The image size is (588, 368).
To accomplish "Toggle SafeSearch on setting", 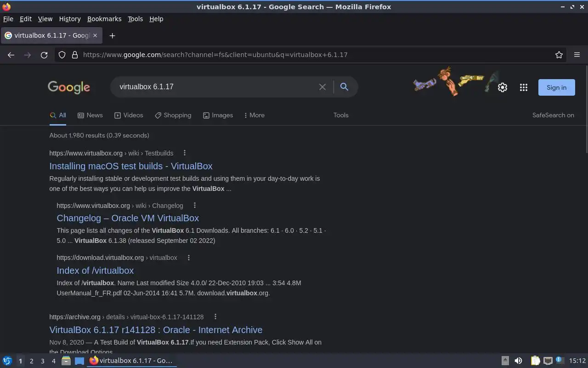I will pos(553,115).
